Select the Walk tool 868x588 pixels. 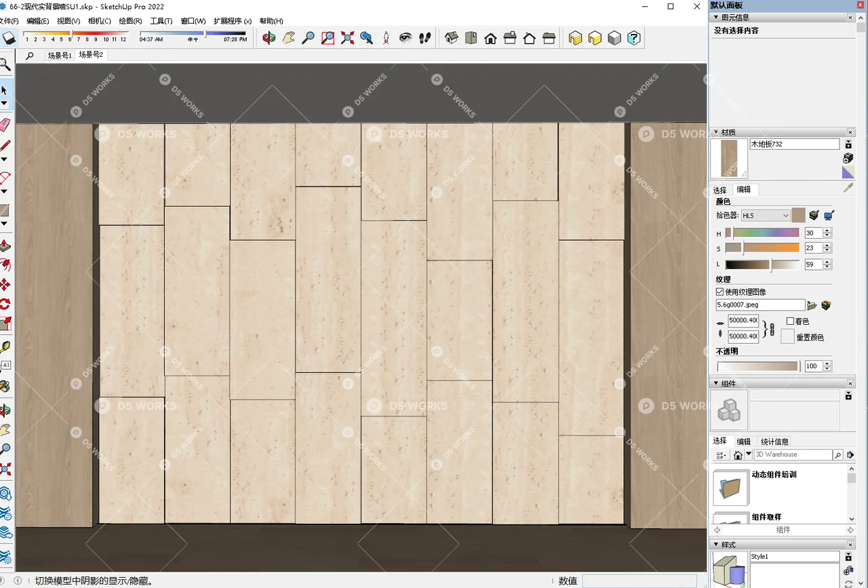[425, 39]
